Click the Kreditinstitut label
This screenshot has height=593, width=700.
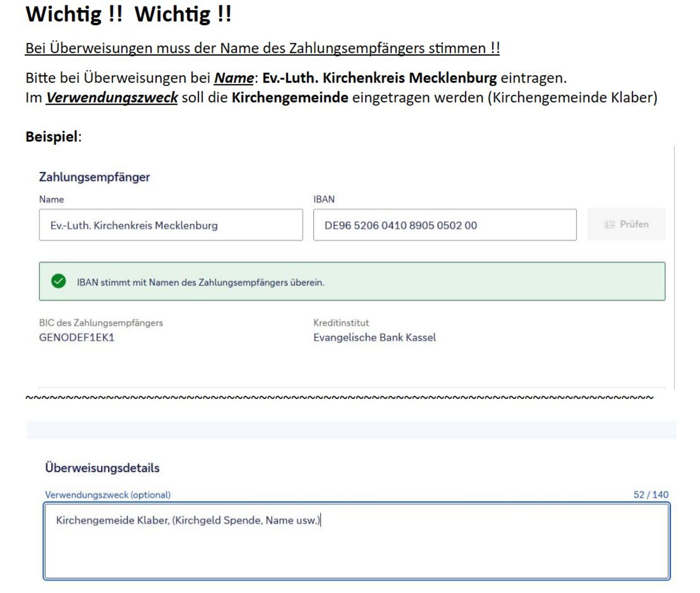pos(341,323)
